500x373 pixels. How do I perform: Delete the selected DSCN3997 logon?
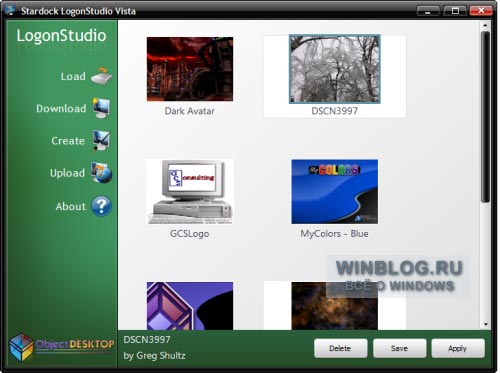[340, 348]
